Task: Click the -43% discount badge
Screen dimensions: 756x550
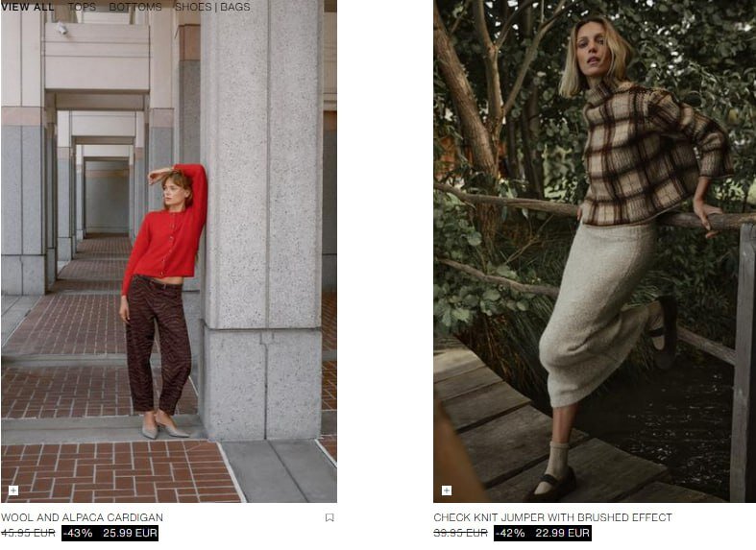Action: click(78, 533)
